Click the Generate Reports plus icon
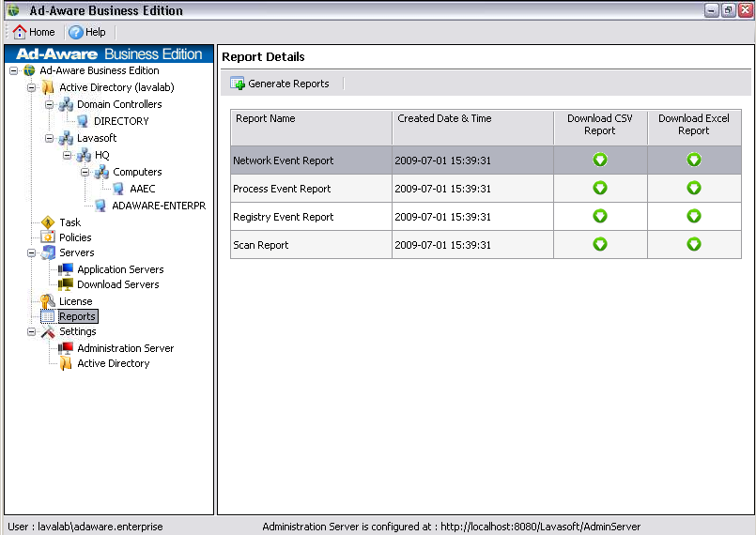 tap(238, 84)
